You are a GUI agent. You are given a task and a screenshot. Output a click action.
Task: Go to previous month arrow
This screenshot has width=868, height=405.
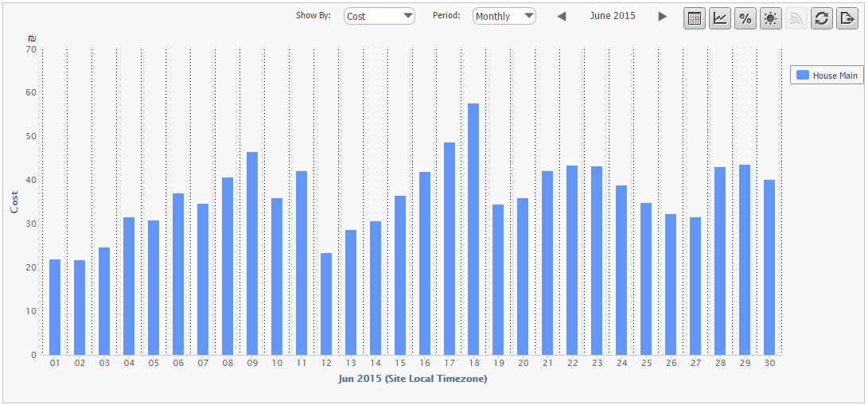562,16
